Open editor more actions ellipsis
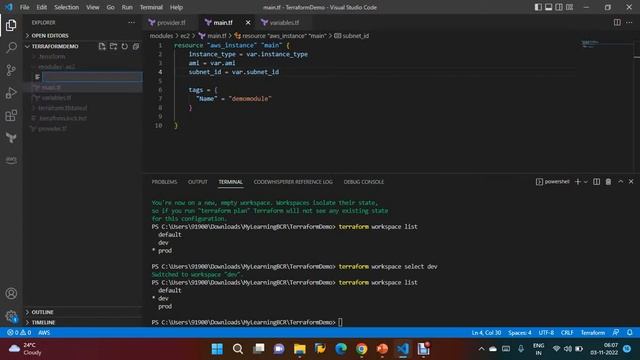 coord(629,22)
